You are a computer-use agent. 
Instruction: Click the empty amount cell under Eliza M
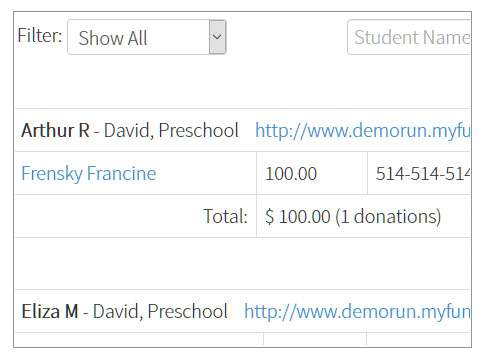coord(315,339)
